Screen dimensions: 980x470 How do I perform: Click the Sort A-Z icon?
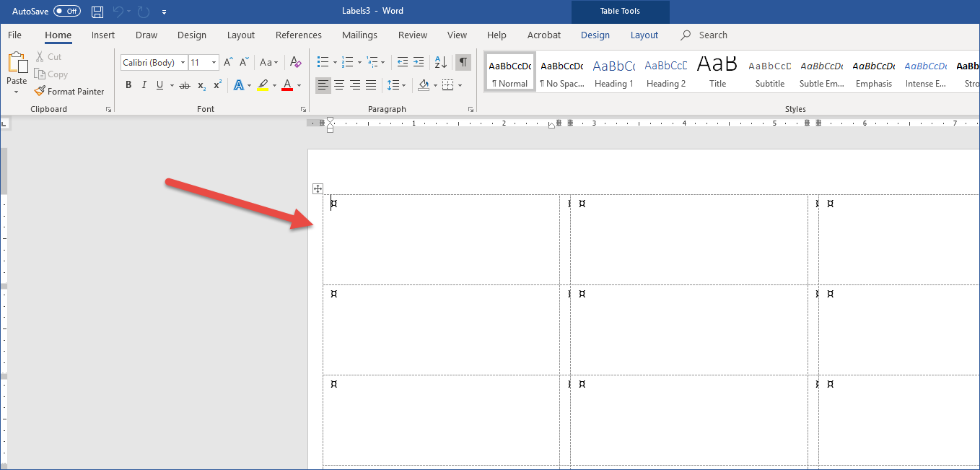point(441,63)
